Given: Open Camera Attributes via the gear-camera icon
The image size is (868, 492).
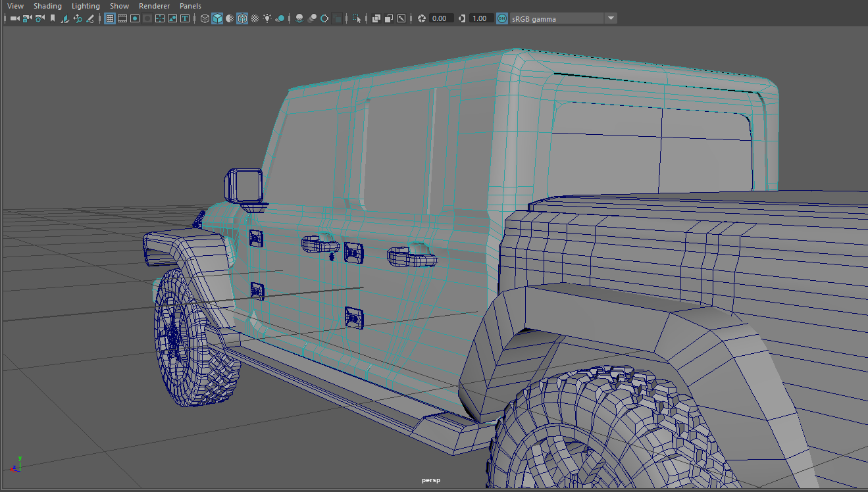Looking at the screenshot, I should (40, 18).
